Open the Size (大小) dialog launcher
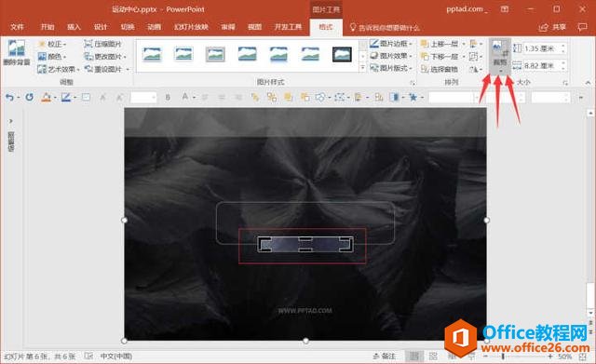The width and height of the screenshot is (596, 364). (x=565, y=83)
